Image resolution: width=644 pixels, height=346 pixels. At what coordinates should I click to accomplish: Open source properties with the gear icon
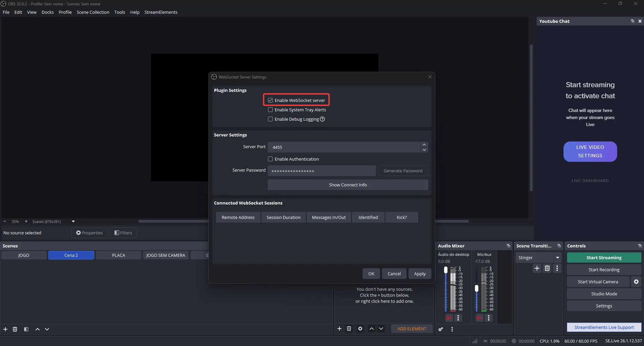click(x=360, y=329)
